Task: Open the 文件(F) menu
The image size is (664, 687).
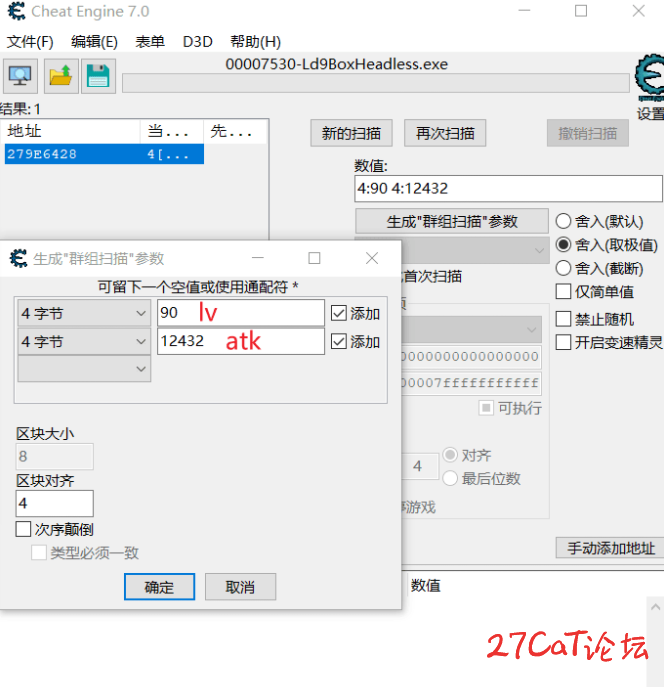Action: [30, 42]
